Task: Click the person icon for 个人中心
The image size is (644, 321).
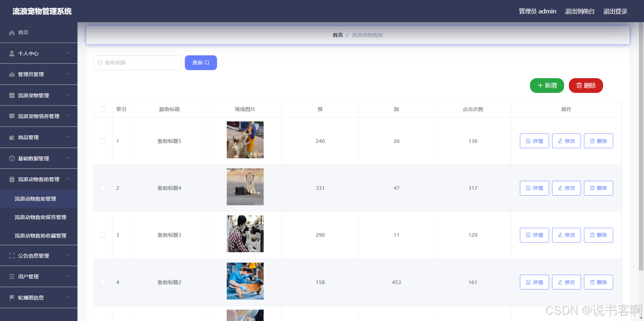Action: [x=12, y=53]
